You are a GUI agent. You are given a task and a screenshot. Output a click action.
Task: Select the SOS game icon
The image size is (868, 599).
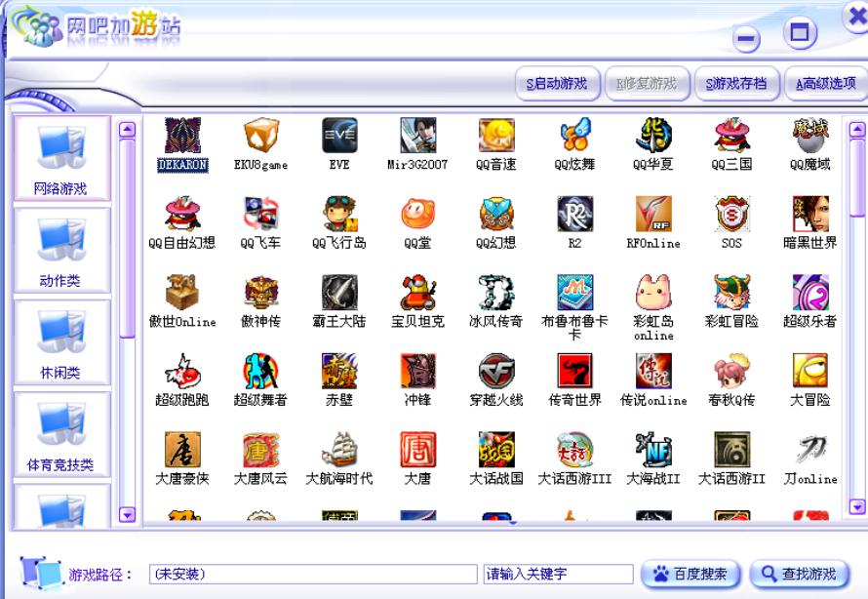point(731,214)
